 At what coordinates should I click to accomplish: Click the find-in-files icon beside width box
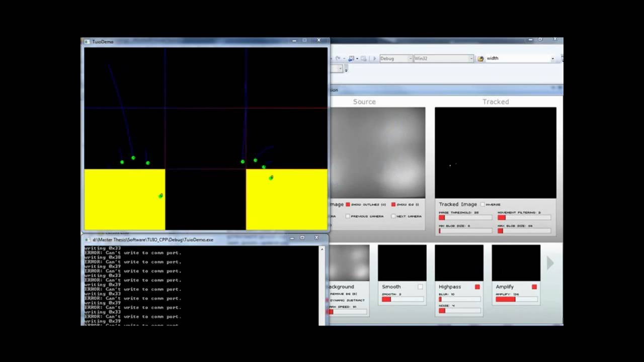pyautogui.click(x=480, y=58)
